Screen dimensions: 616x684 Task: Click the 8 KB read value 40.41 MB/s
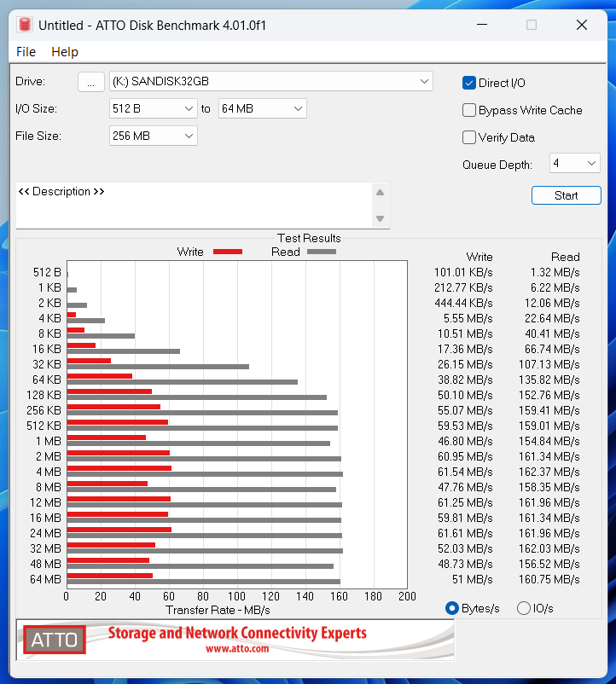point(552,334)
